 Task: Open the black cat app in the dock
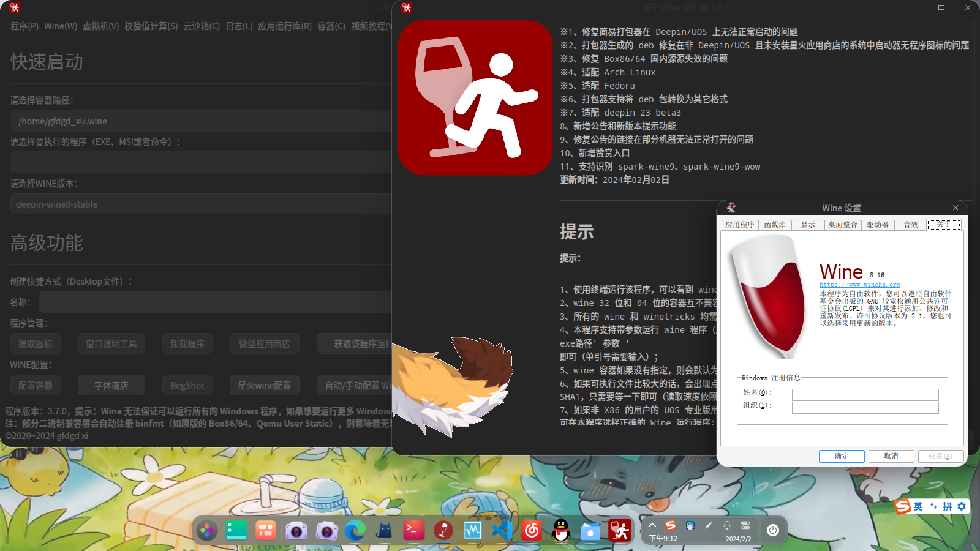[x=385, y=530]
